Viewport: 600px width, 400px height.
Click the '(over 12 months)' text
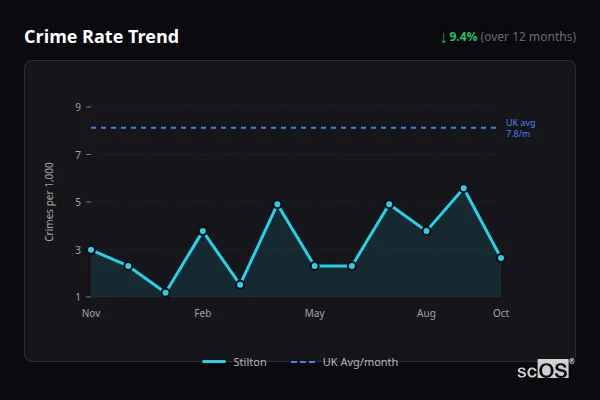pyautogui.click(x=528, y=37)
